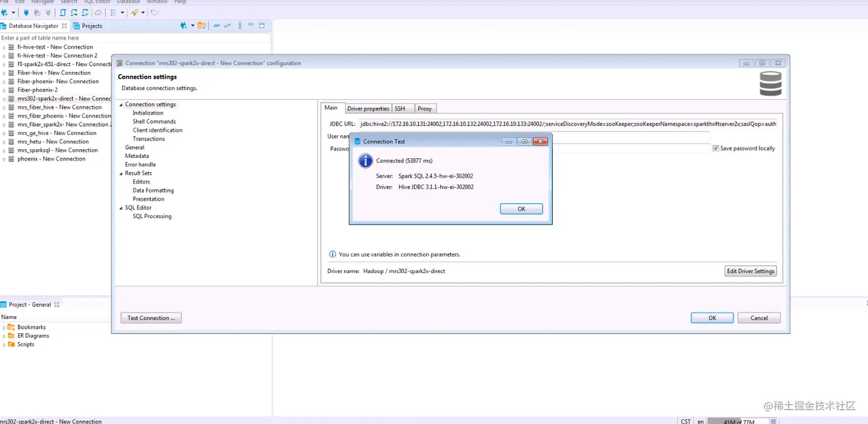This screenshot has width=868, height=424.
Task: Click the SQL console icon with plus sign
Action: coord(85,13)
